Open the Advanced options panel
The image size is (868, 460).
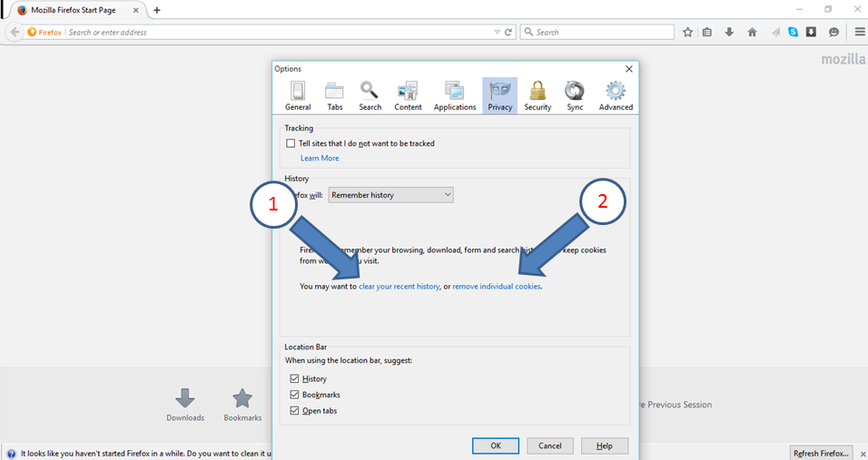coord(616,95)
